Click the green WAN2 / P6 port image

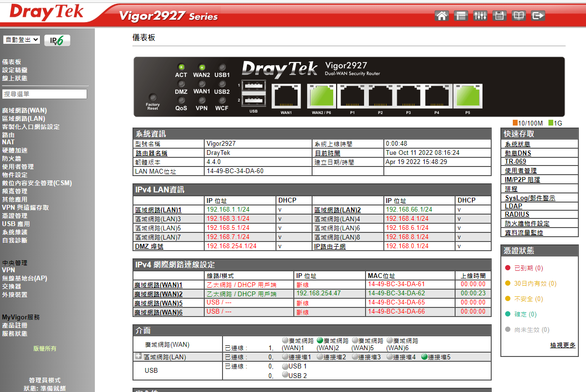click(x=321, y=96)
